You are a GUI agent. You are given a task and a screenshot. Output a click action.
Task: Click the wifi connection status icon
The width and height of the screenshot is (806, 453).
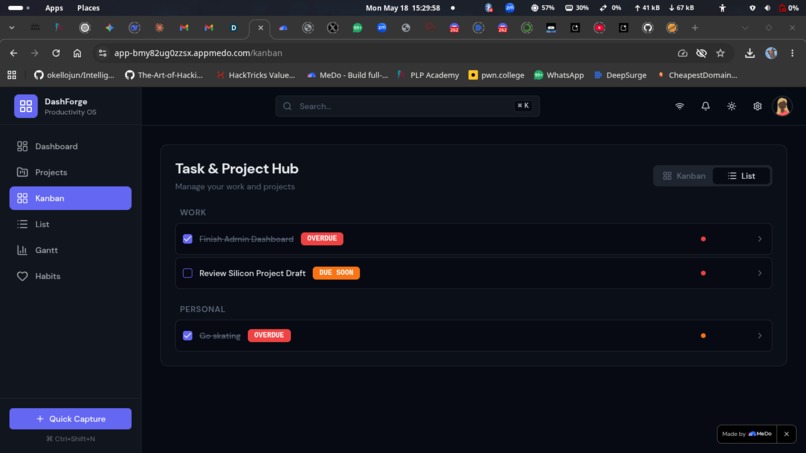click(x=680, y=106)
